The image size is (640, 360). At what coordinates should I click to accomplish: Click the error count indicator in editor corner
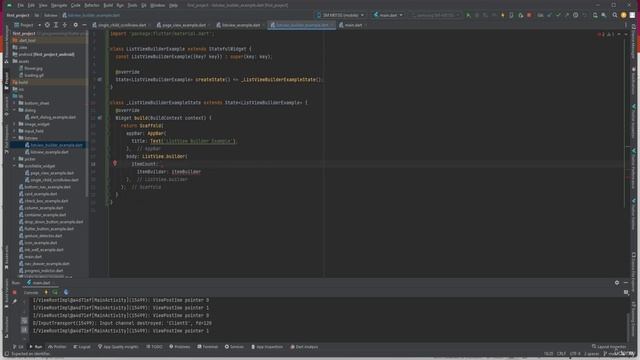[601, 35]
